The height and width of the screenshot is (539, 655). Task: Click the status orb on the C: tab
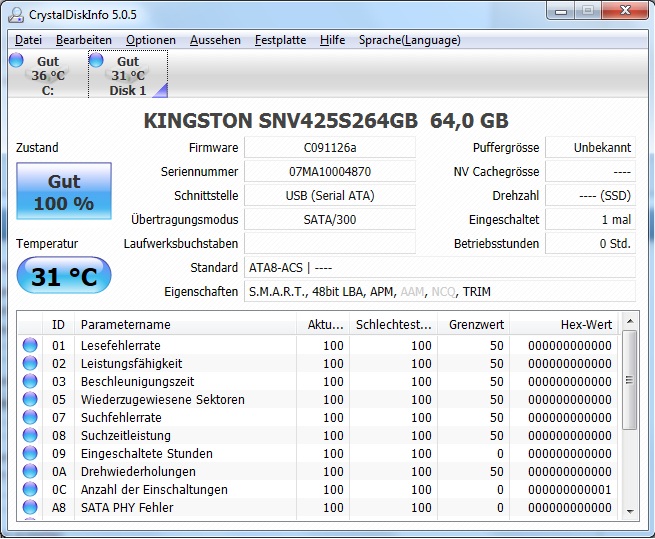pos(16,60)
